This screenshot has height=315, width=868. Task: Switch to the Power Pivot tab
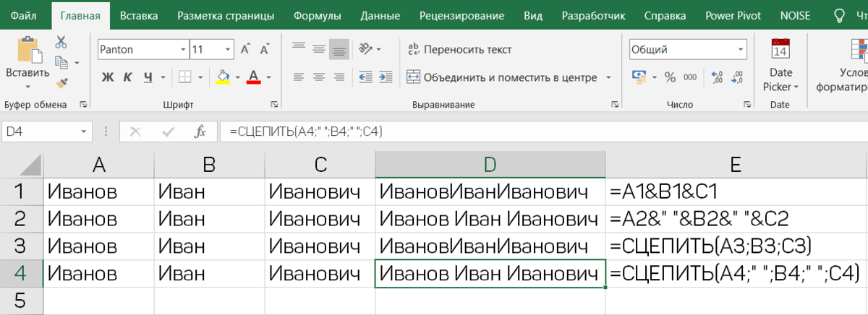pyautogui.click(x=733, y=15)
